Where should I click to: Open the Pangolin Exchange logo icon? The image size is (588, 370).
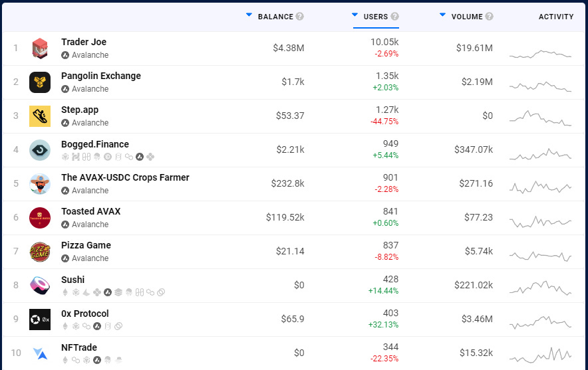point(40,82)
